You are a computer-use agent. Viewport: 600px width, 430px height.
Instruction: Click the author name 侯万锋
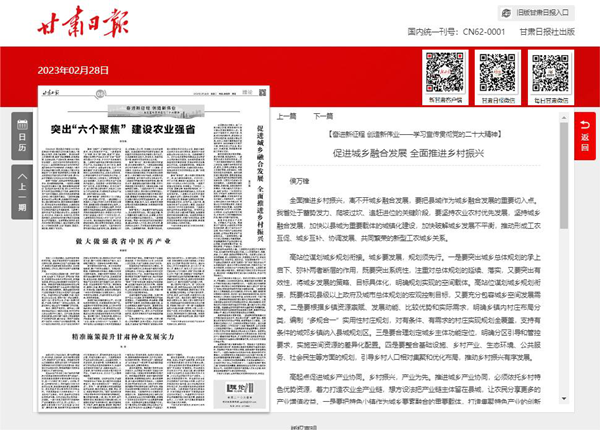point(299,181)
